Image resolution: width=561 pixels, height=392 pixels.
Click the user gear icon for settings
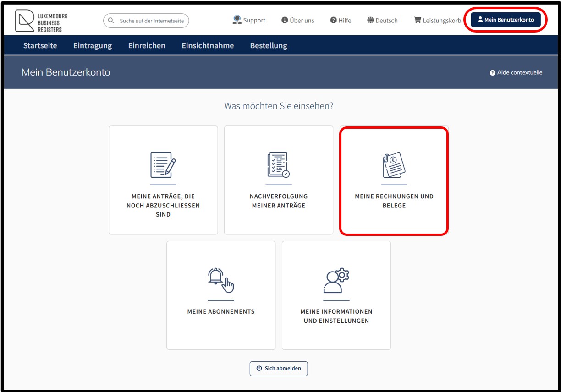[x=336, y=280]
